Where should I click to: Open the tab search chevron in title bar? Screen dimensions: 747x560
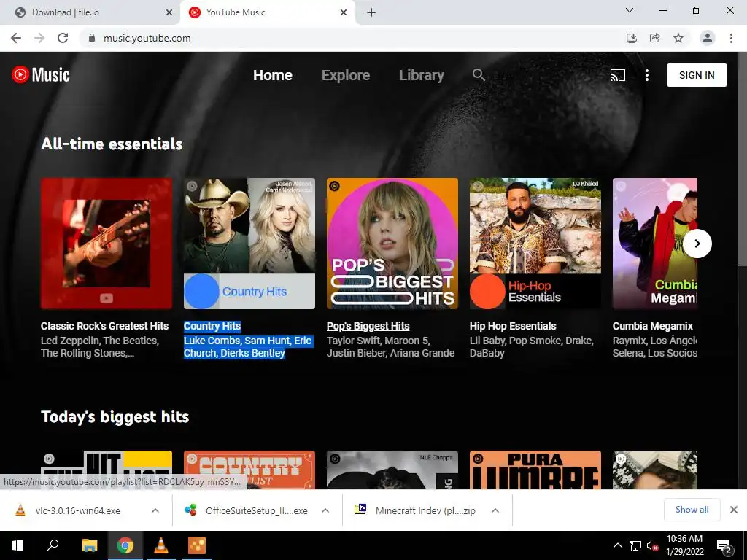pos(630,10)
